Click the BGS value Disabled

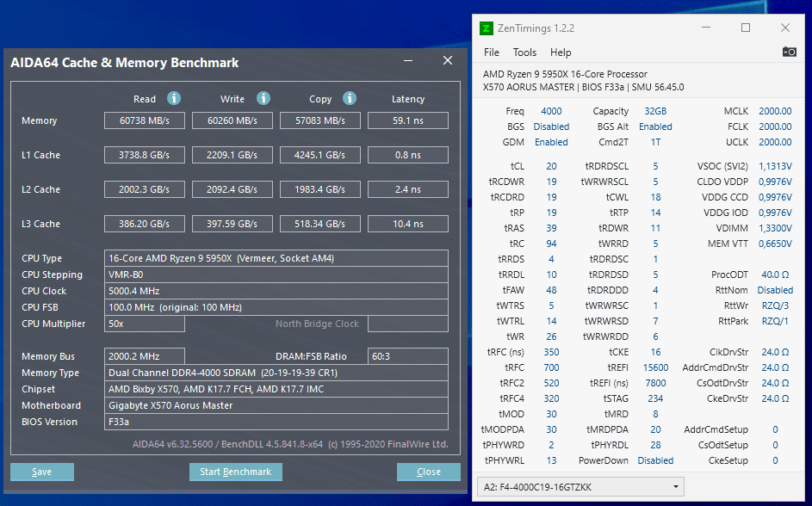coord(551,126)
